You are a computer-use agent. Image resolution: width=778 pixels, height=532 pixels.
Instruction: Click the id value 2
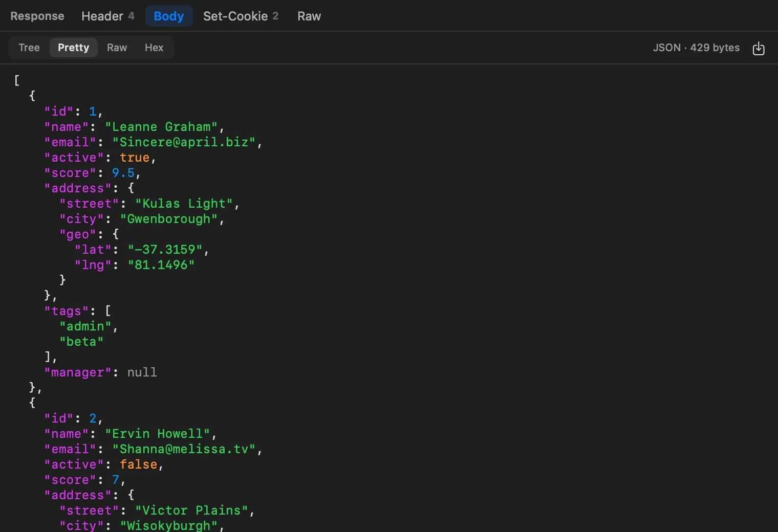pyautogui.click(x=93, y=418)
